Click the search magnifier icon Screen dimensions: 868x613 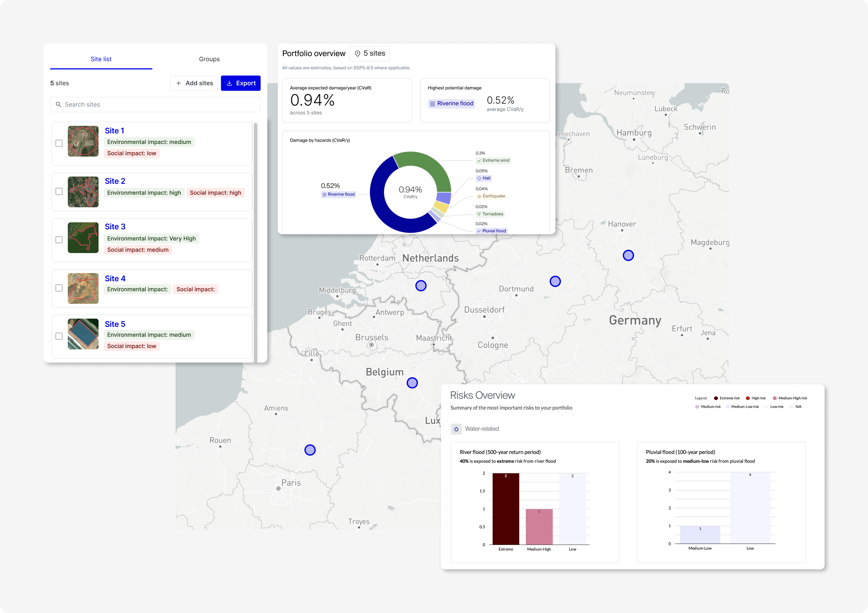tap(58, 104)
